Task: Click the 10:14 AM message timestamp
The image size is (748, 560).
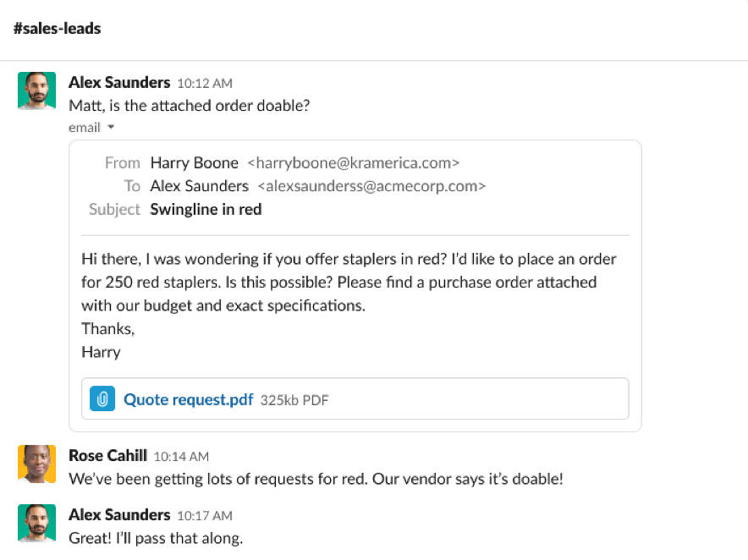Action: [x=181, y=456]
